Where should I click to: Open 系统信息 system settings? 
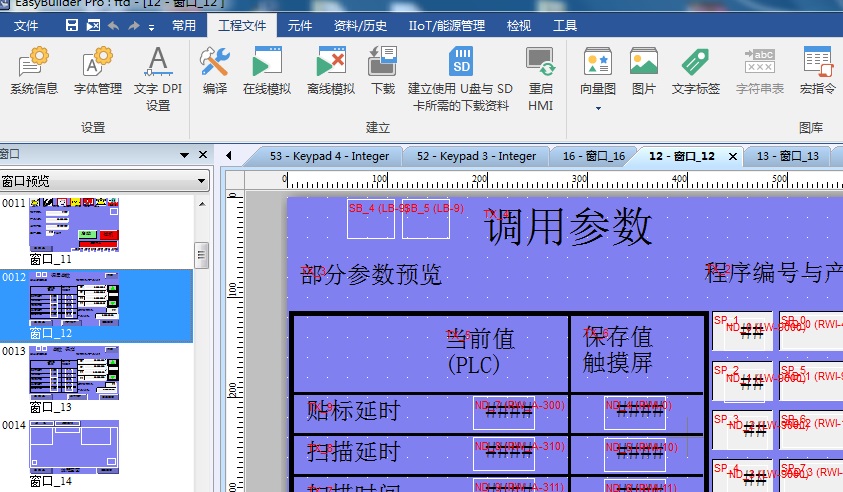[34, 71]
